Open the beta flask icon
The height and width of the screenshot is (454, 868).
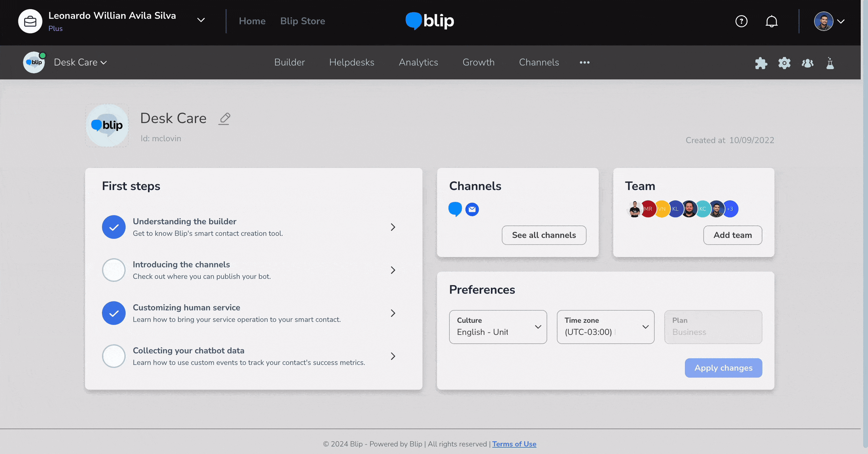830,63
